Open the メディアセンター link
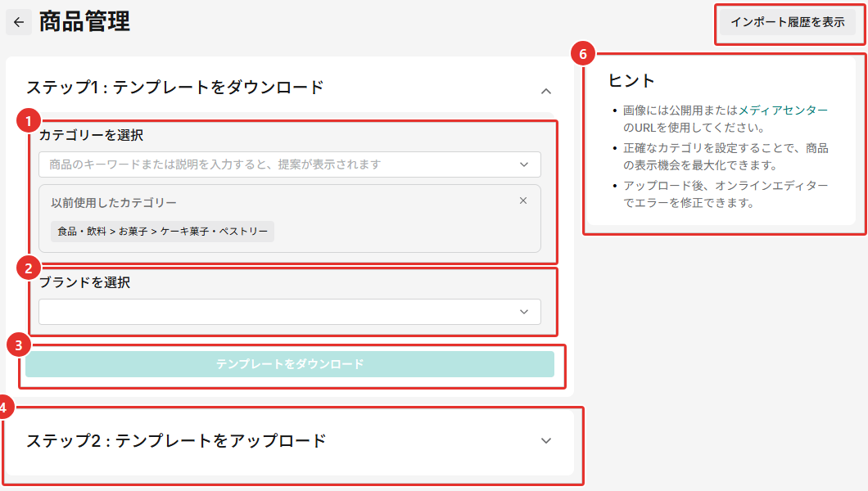The image size is (868, 491). click(783, 110)
